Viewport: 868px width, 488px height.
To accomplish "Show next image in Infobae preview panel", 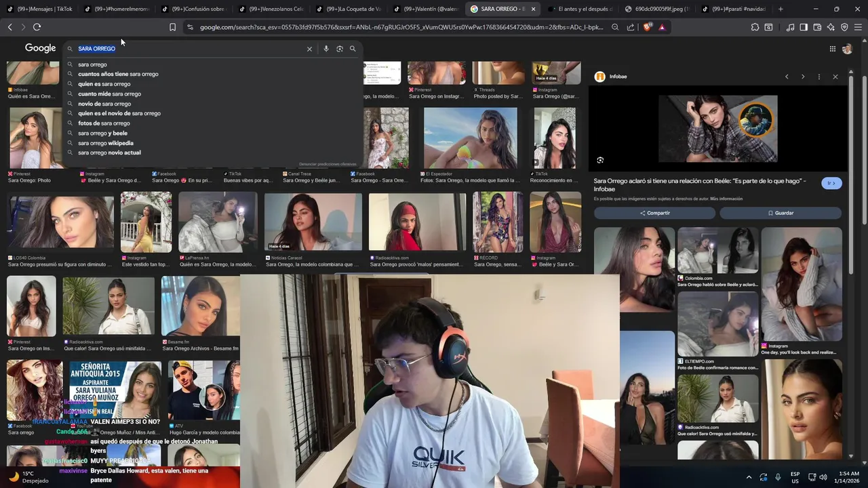I will [x=803, y=77].
